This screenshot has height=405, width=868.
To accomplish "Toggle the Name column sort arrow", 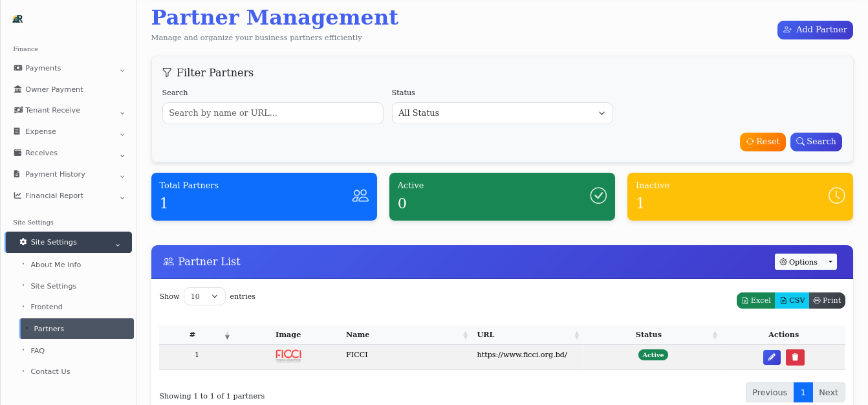I will pyautogui.click(x=466, y=334).
